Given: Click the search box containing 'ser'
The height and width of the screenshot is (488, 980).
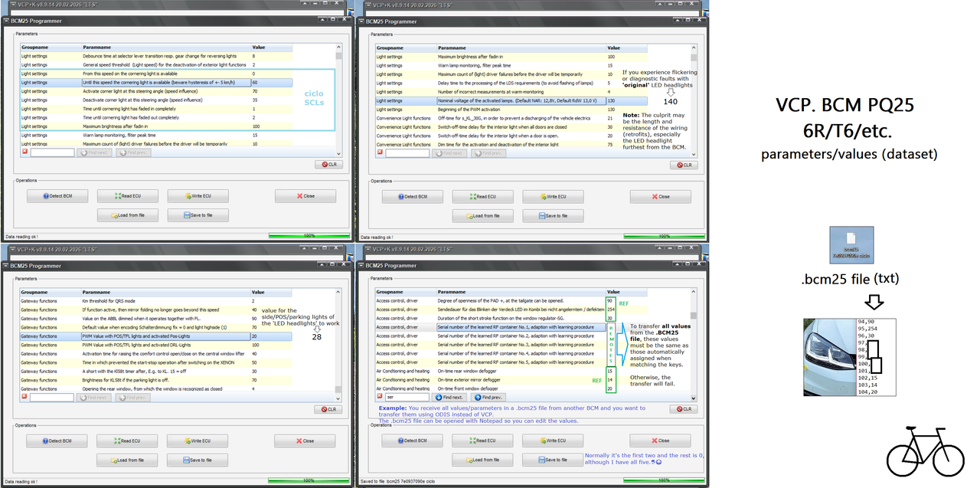Looking at the screenshot, I should (x=407, y=397).
